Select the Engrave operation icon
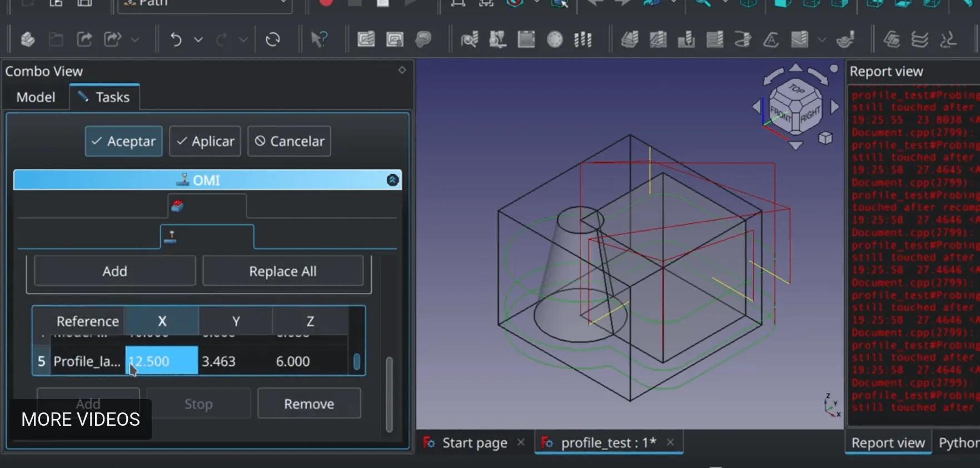Image resolution: width=980 pixels, height=468 pixels. [771, 39]
